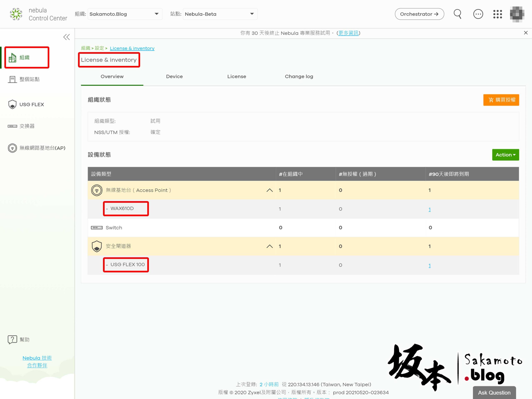Viewport: 532px width, 399px height.
Task: Click the Switch row label
Action: 114,228
